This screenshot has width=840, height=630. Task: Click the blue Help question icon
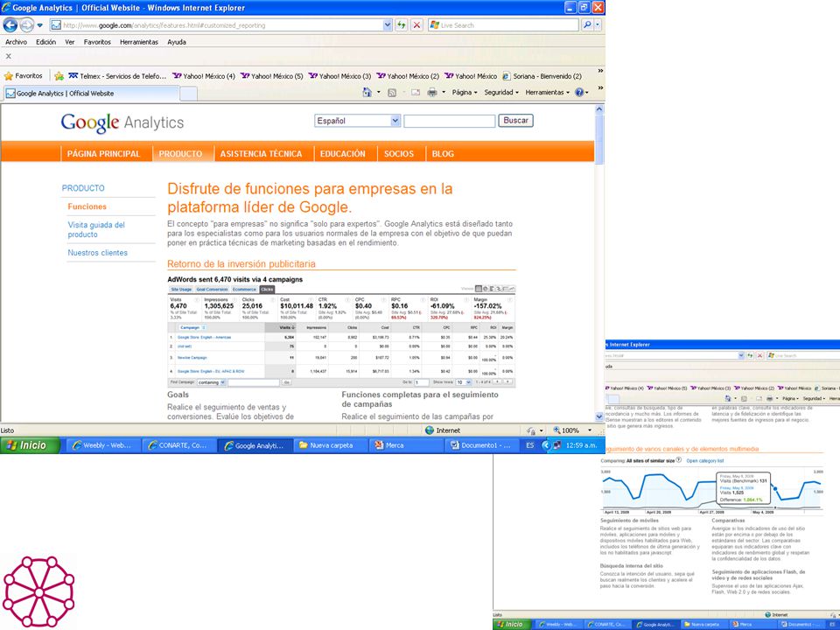[x=579, y=92]
